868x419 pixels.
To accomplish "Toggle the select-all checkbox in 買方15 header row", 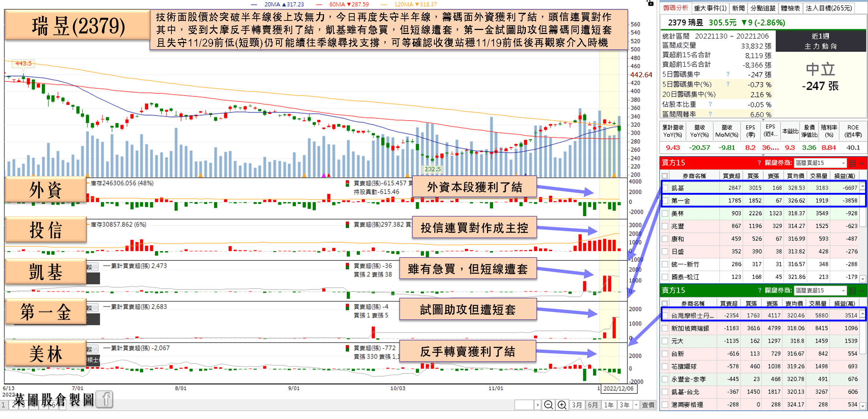I will [665, 176].
